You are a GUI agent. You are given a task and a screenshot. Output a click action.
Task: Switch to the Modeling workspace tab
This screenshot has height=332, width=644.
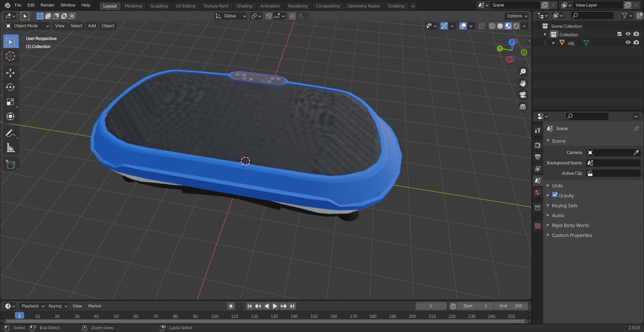pos(133,6)
